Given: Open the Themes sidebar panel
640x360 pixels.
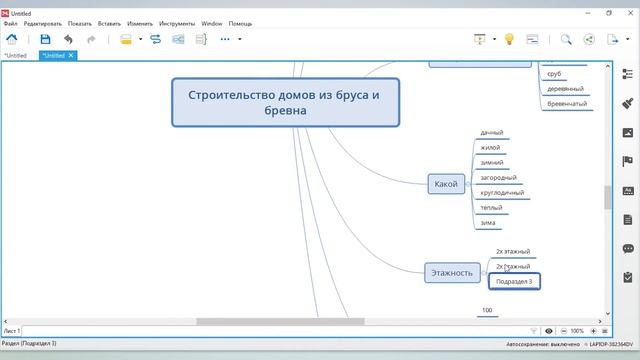Looking at the screenshot, I should click(x=627, y=191).
